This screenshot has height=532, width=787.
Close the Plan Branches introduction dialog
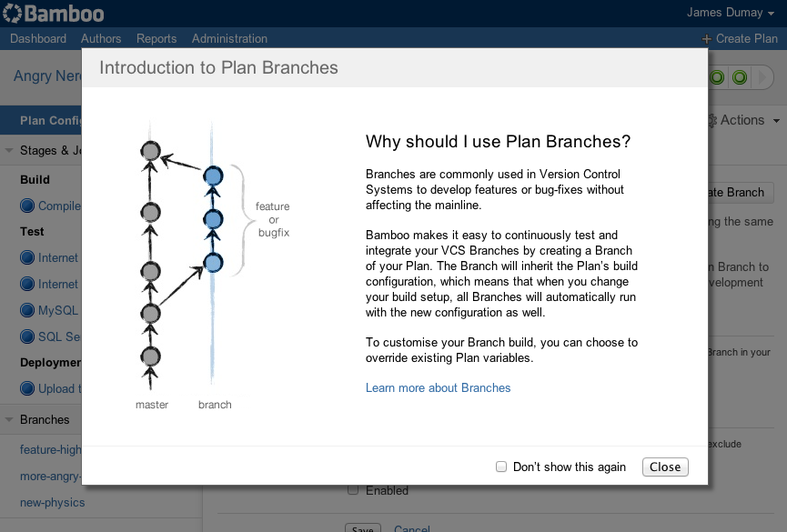(x=665, y=467)
